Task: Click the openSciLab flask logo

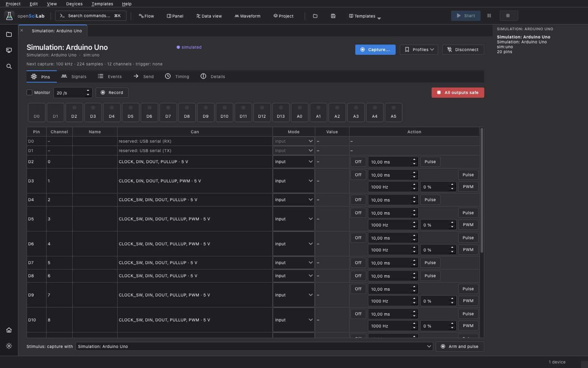Action: point(9,16)
